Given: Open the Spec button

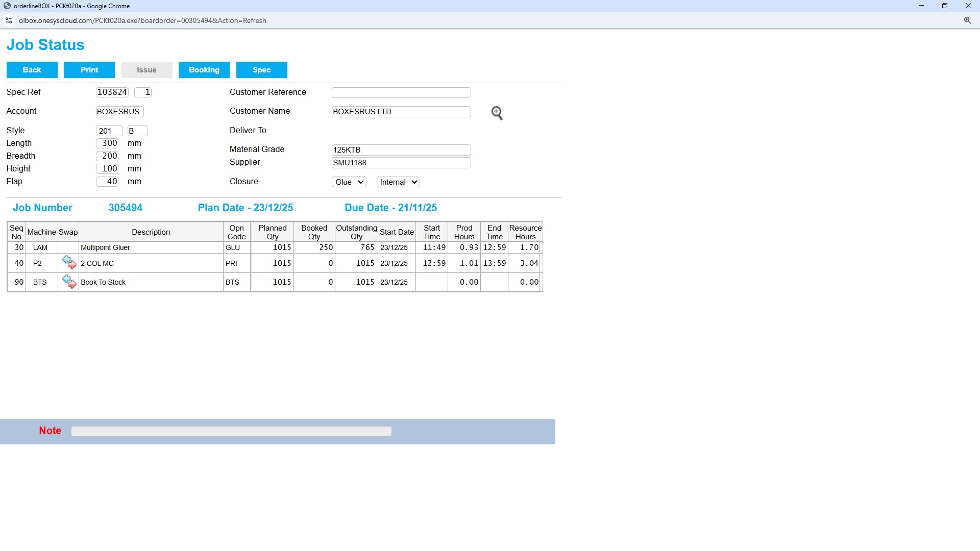Looking at the screenshot, I should pos(261,70).
